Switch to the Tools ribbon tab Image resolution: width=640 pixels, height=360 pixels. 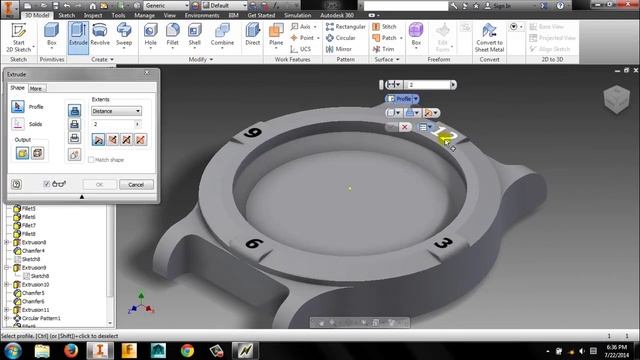(x=118, y=15)
